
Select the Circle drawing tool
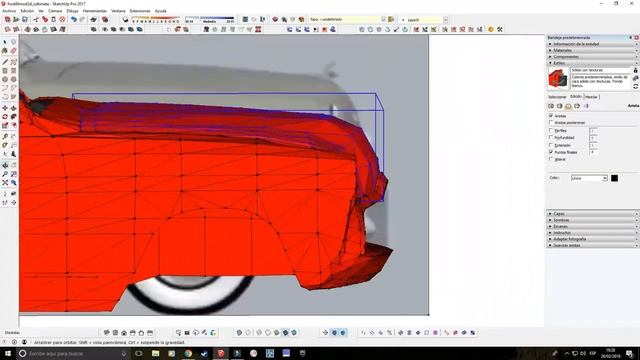[x=5, y=79]
